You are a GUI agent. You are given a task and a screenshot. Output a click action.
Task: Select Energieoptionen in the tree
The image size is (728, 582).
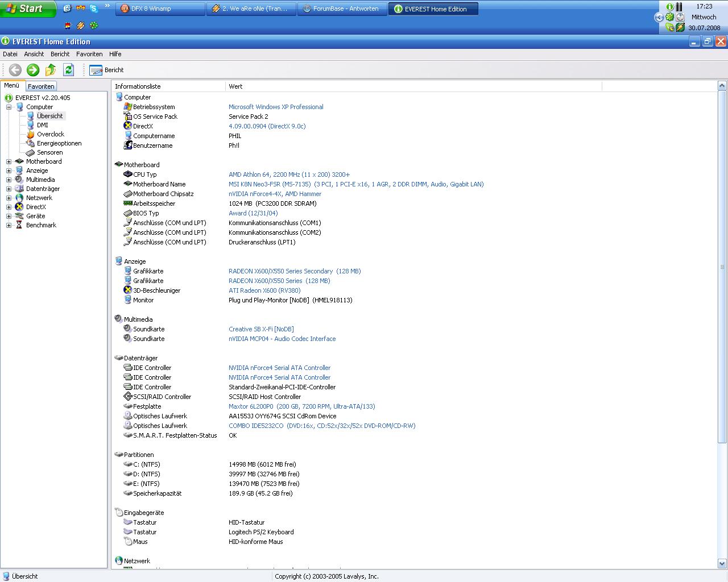[x=59, y=143]
